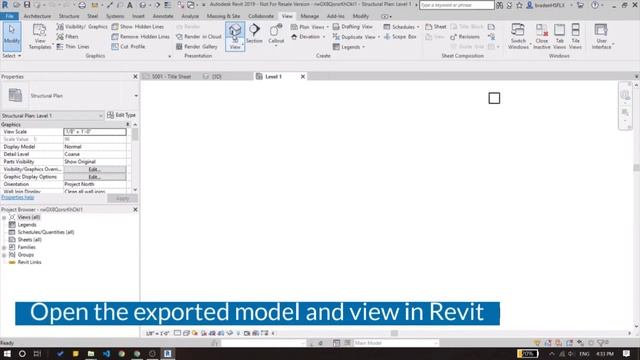Click Switch Windows
The height and width of the screenshot is (360, 640).
[518, 36]
